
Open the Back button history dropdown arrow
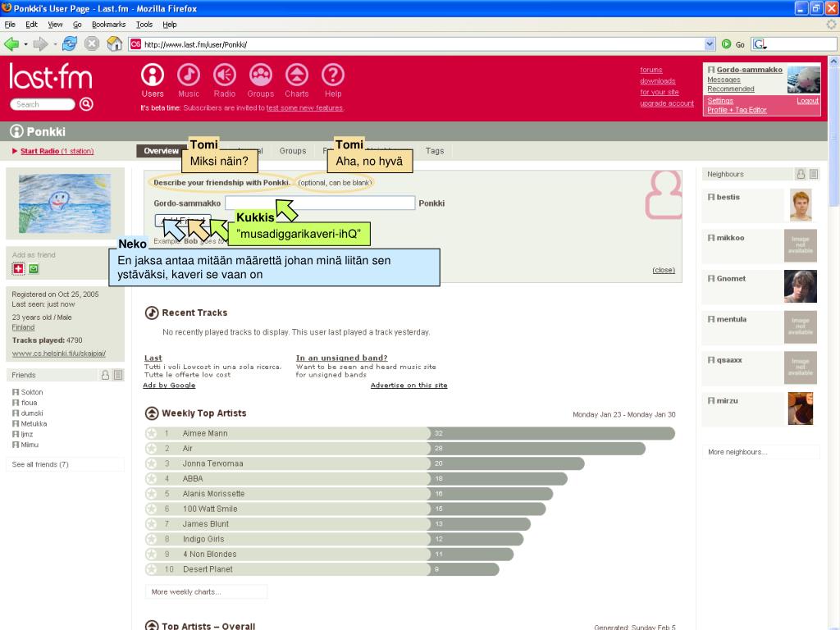25,44
